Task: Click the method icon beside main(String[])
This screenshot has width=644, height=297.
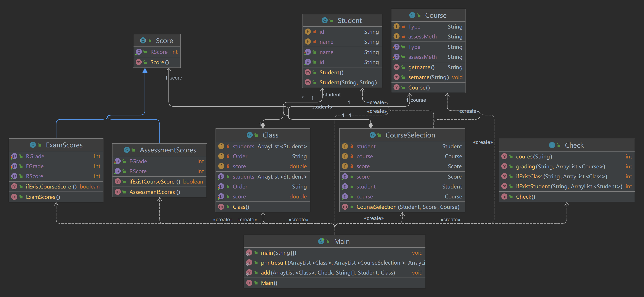Action: click(249, 253)
